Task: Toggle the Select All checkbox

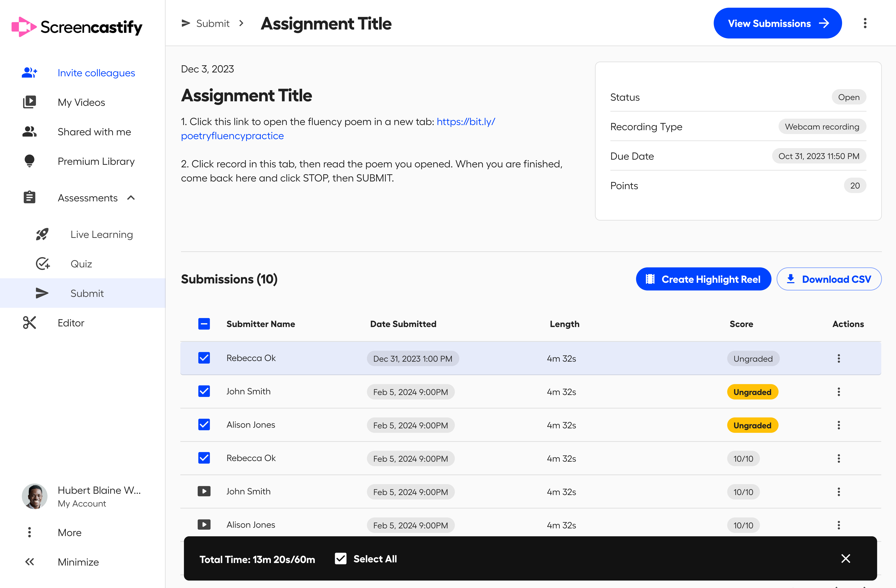Action: [340, 559]
